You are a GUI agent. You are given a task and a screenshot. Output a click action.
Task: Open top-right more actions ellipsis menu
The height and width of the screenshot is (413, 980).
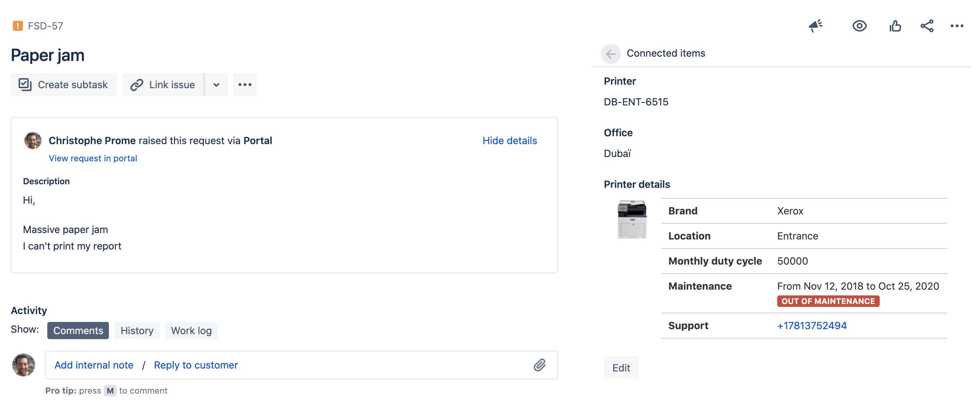click(x=956, y=26)
